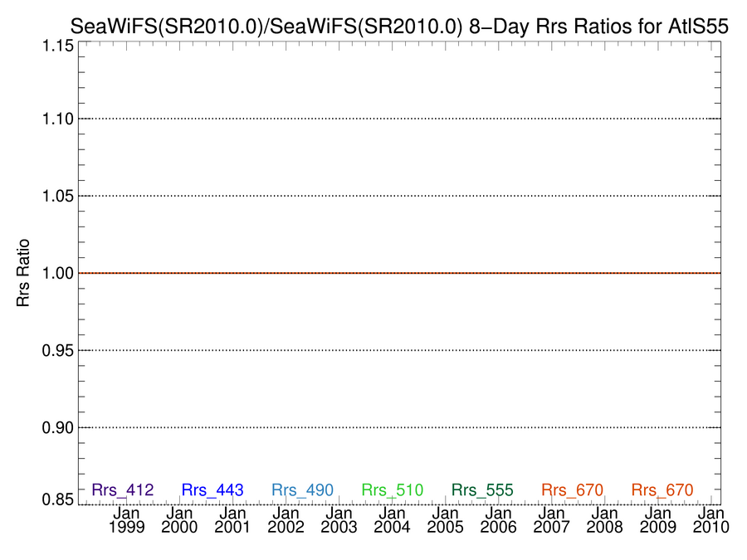
Task: Select the Rrs_443 legend label
Action: (212, 490)
